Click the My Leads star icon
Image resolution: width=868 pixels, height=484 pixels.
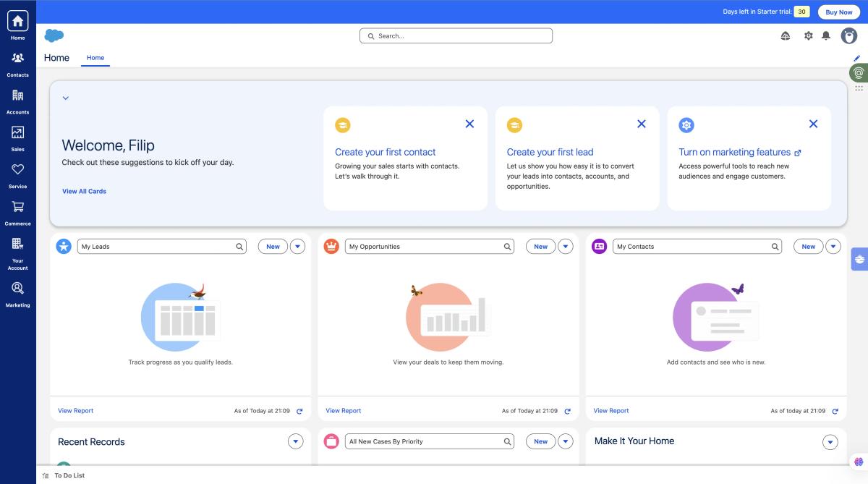tap(64, 247)
